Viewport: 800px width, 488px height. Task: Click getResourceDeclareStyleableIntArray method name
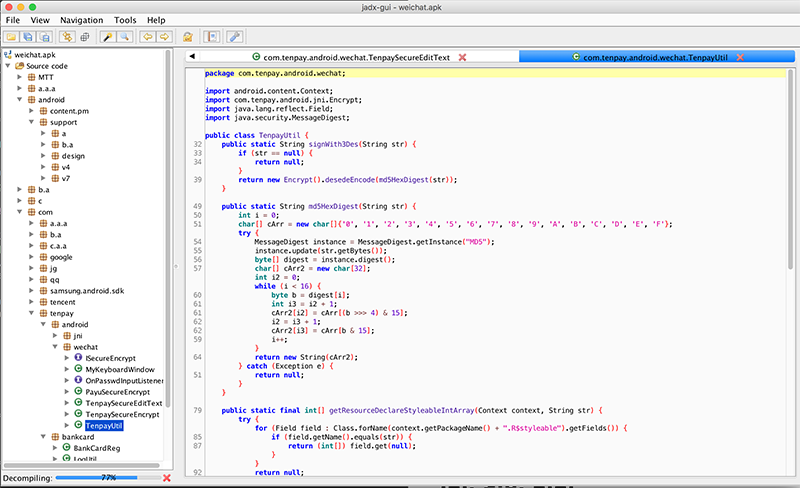(402, 410)
